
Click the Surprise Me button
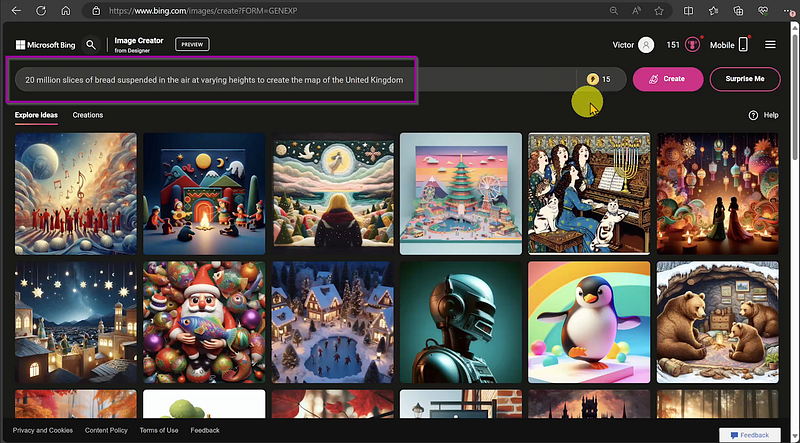pos(745,79)
